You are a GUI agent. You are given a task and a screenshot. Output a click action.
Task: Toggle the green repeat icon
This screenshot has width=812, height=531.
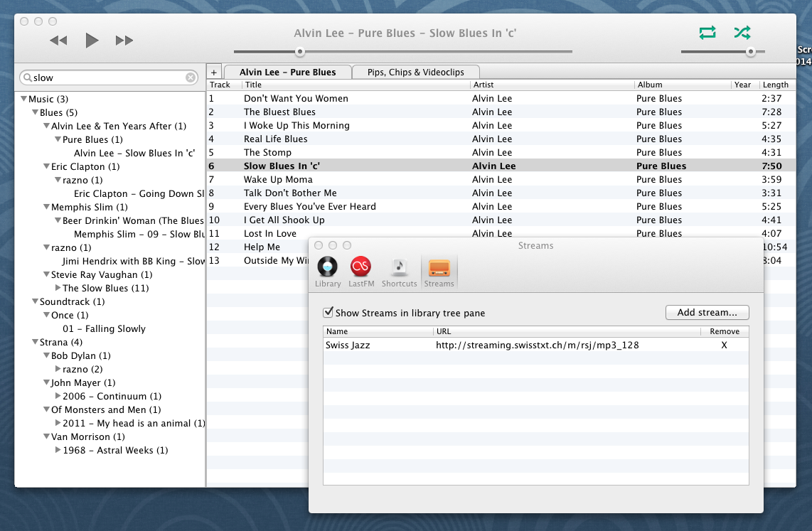click(x=707, y=33)
